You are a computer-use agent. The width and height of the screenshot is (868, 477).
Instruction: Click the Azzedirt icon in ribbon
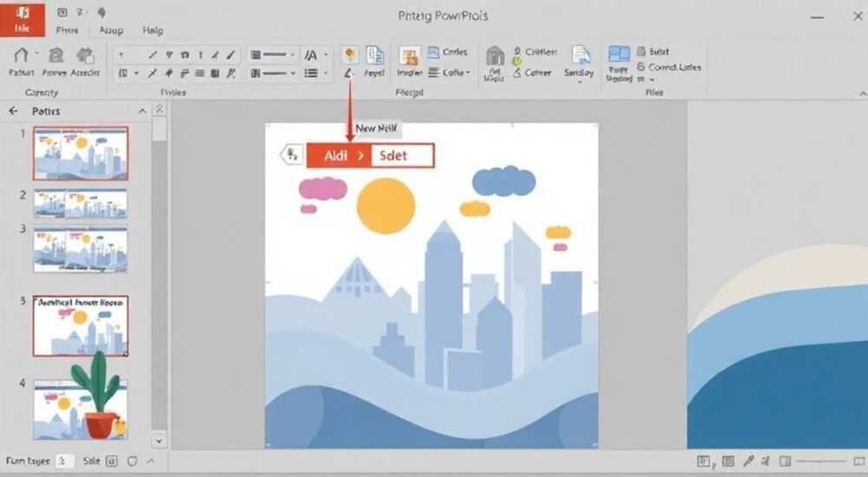[85, 56]
